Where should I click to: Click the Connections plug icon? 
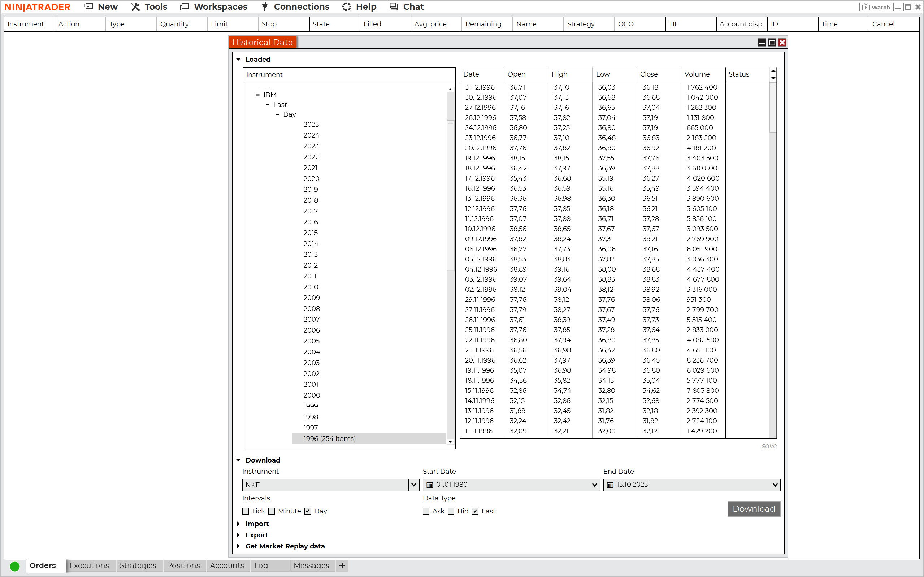click(x=264, y=6)
